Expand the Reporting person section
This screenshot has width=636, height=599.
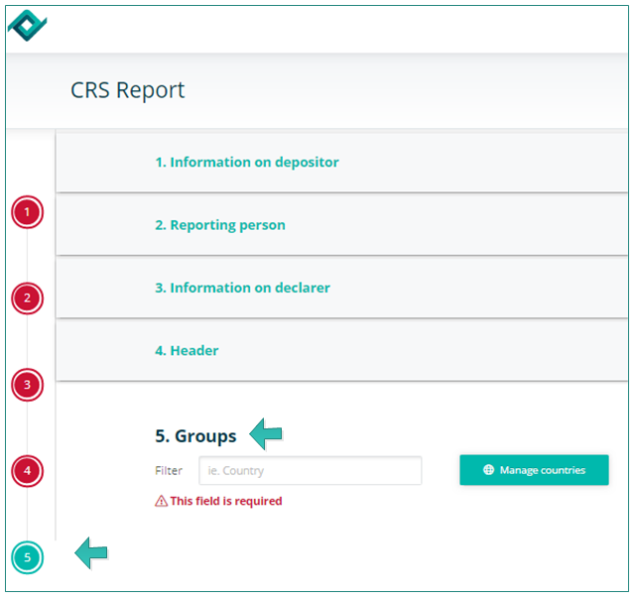pos(220,225)
